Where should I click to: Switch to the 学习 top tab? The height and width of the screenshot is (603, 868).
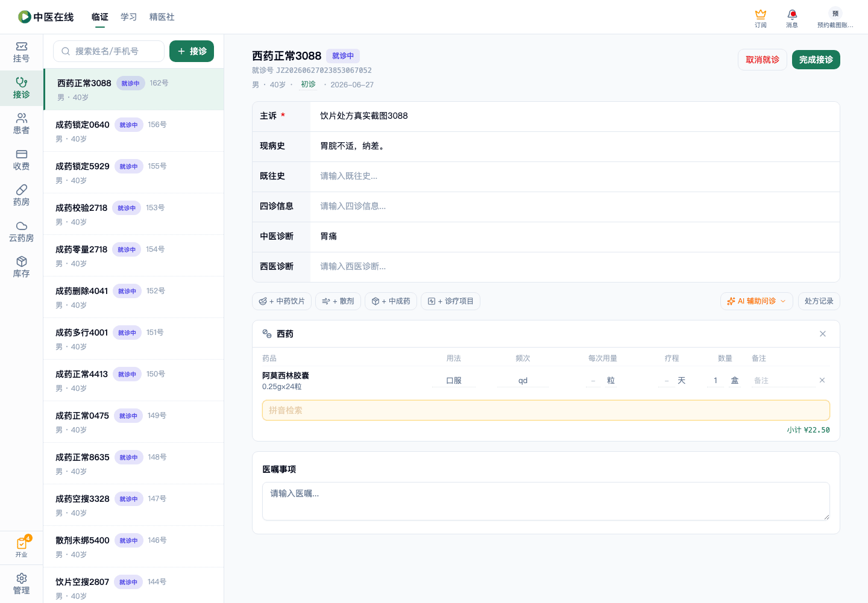click(x=129, y=17)
